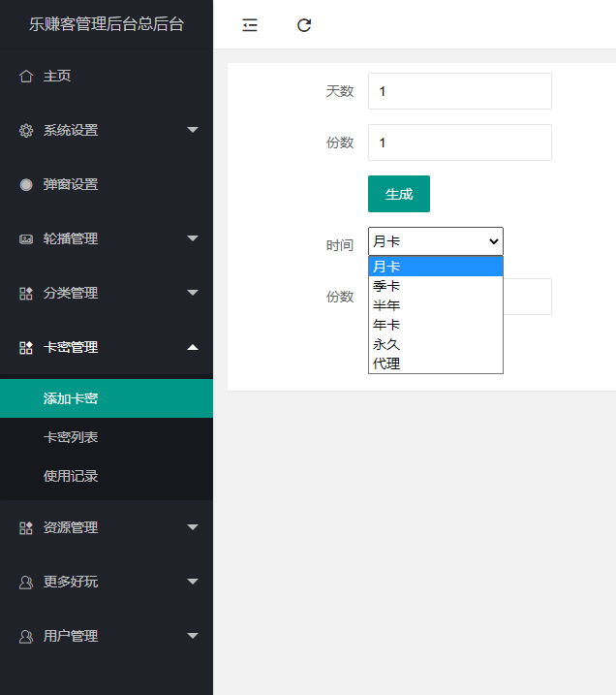Click the user icon beside 更多好玩
Screen dimensions: 616x695
pyautogui.click(x=26, y=582)
